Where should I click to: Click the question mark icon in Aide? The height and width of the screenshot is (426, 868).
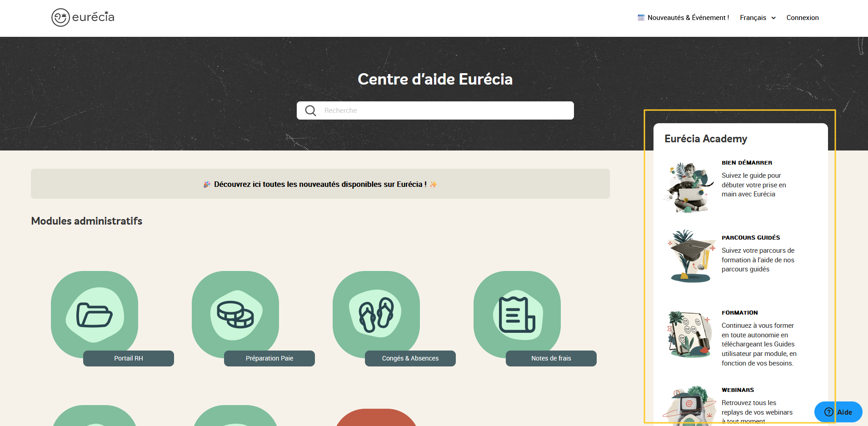pos(829,412)
